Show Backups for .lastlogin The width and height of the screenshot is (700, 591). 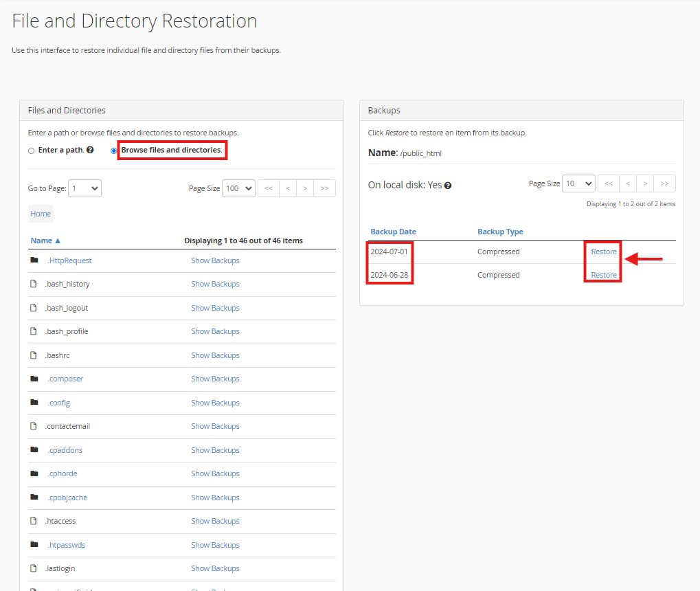(x=215, y=568)
